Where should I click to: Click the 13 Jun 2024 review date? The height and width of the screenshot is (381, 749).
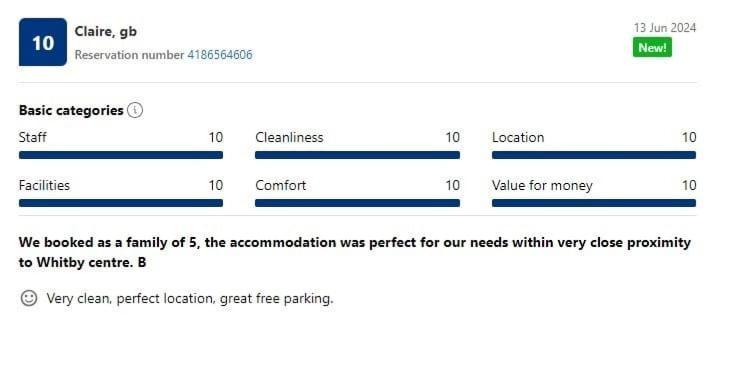click(x=665, y=28)
